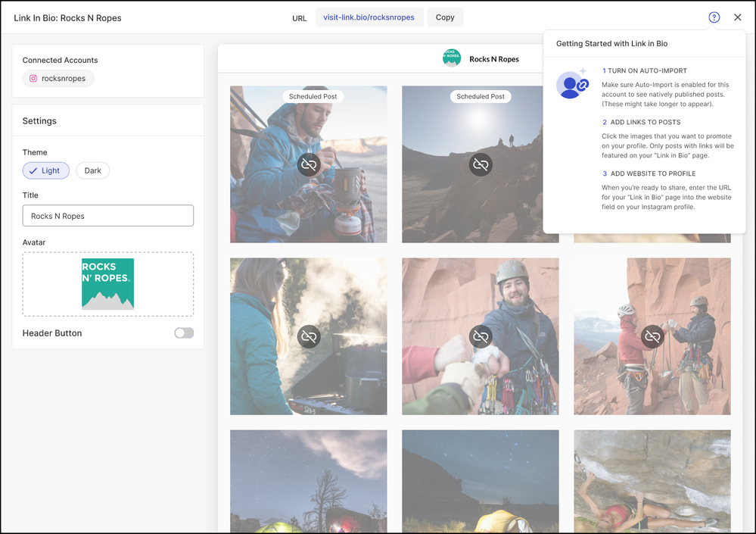Click the Scheduled Post badge on ridge photo
This screenshot has width=756, height=534.
481,96
